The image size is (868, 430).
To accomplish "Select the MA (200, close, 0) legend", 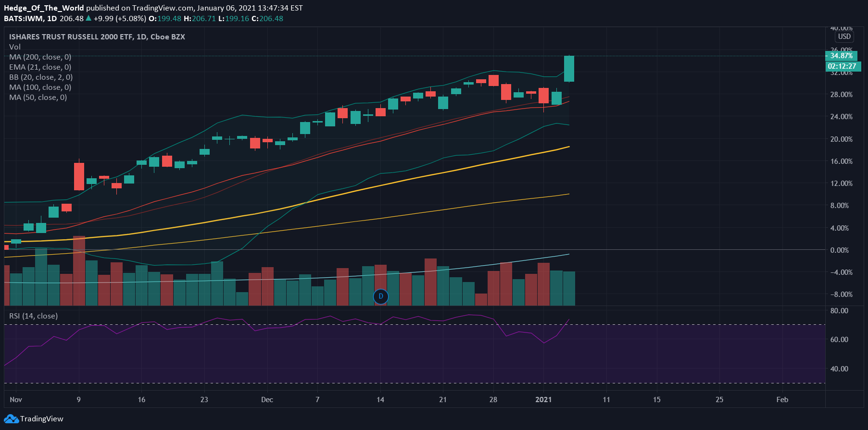I will 40,57.
